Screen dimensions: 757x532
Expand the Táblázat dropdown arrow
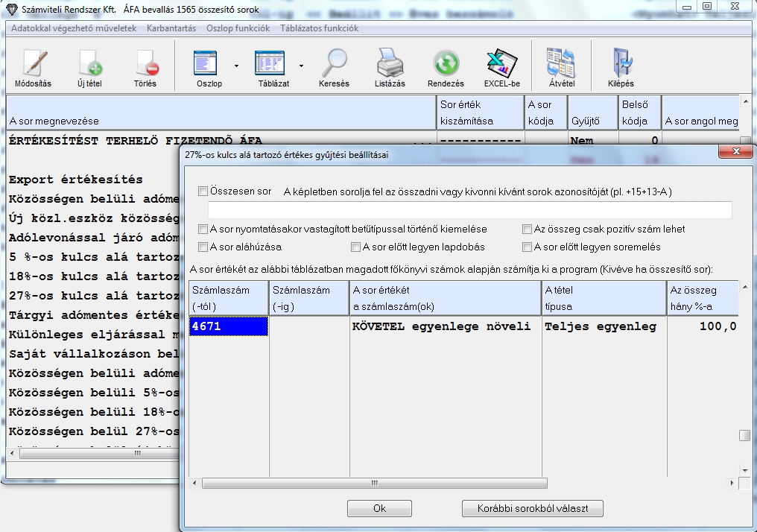301,66
